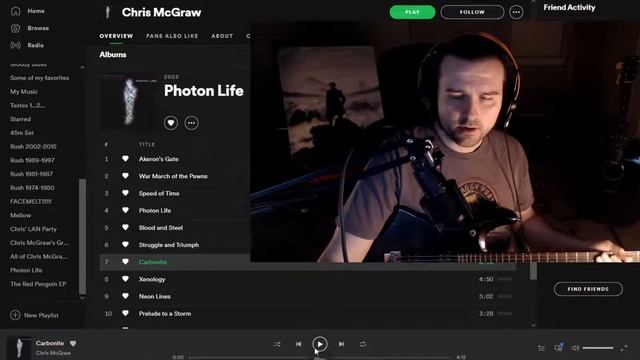This screenshot has width=640, height=360.
Task: Select track Prelude to a Storm
Action: 165,313
